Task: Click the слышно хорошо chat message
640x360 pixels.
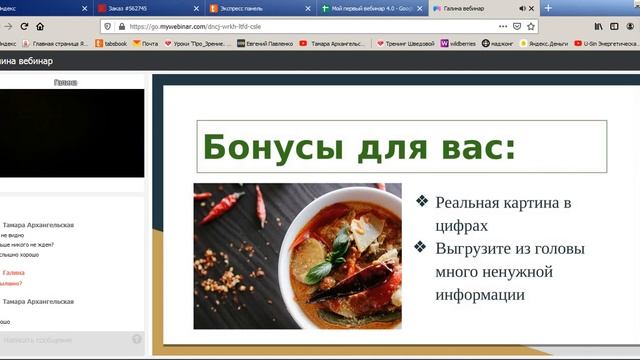Action: [19, 255]
